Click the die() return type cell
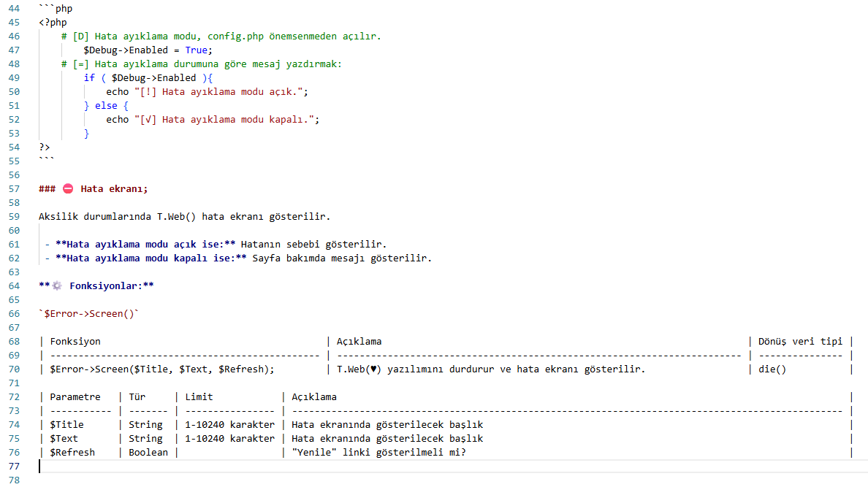The image size is (868, 487). point(772,369)
